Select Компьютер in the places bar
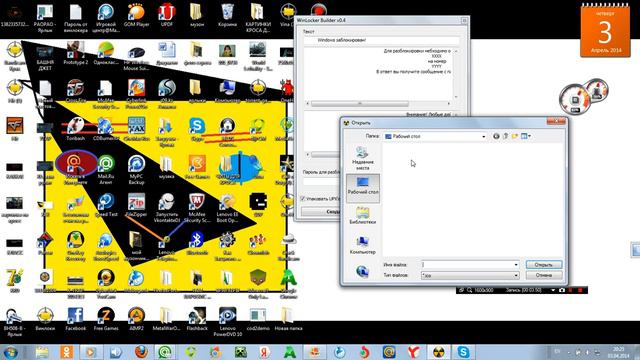 pos(362,245)
